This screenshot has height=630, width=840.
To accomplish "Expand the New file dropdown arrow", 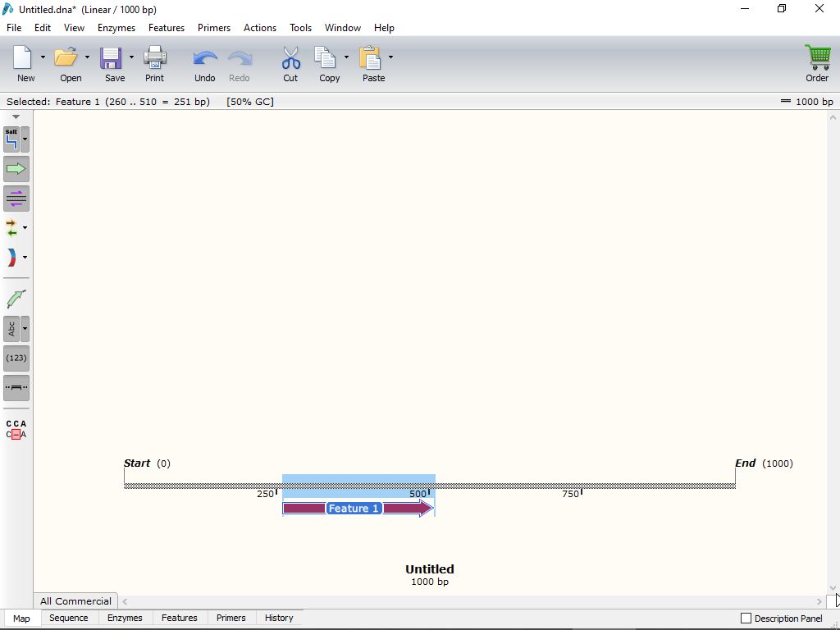I will [43, 57].
